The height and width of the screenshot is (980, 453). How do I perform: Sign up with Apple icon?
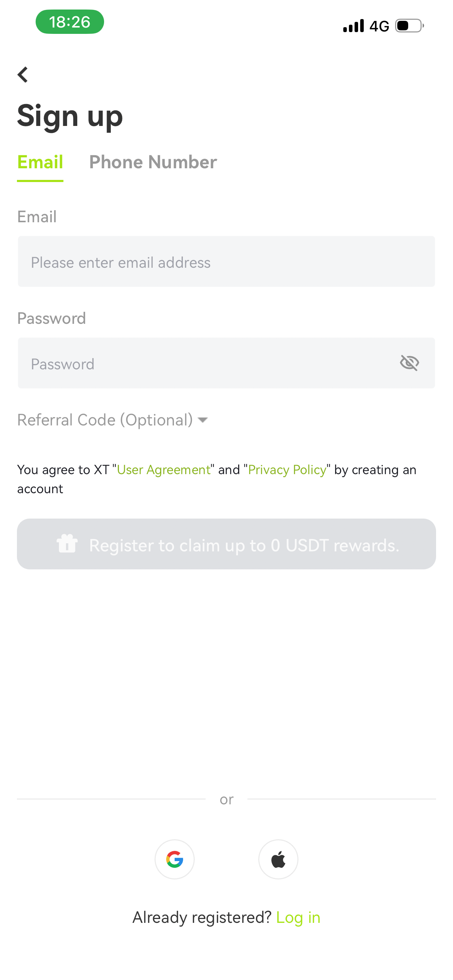click(x=278, y=859)
